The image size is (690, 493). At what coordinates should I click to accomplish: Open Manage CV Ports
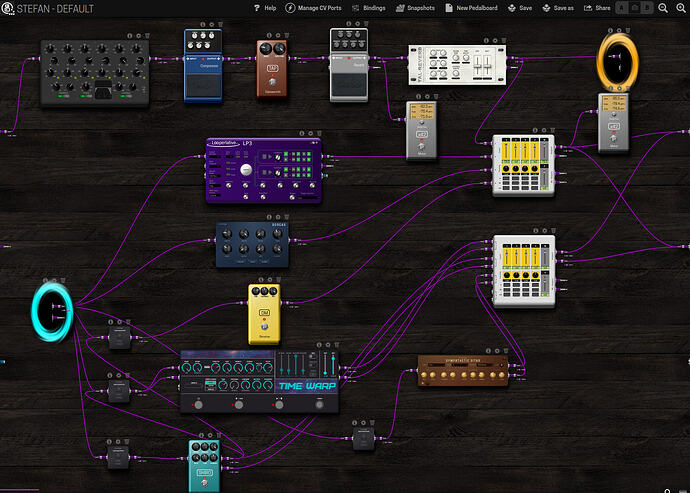click(x=313, y=8)
